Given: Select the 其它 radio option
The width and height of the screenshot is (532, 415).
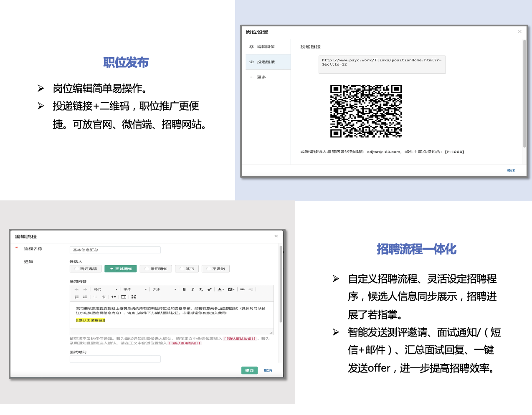Looking at the screenshot, I should pyautogui.click(x=187, y=269).
